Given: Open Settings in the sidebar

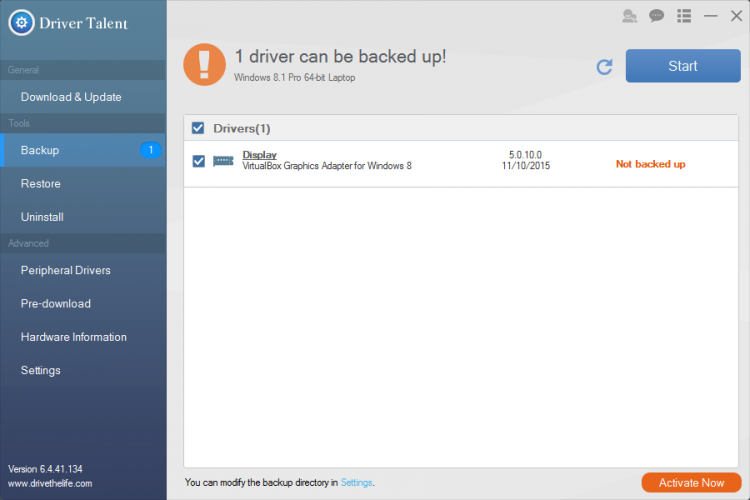Looking at the screenshot, I should tap(83, 370).
